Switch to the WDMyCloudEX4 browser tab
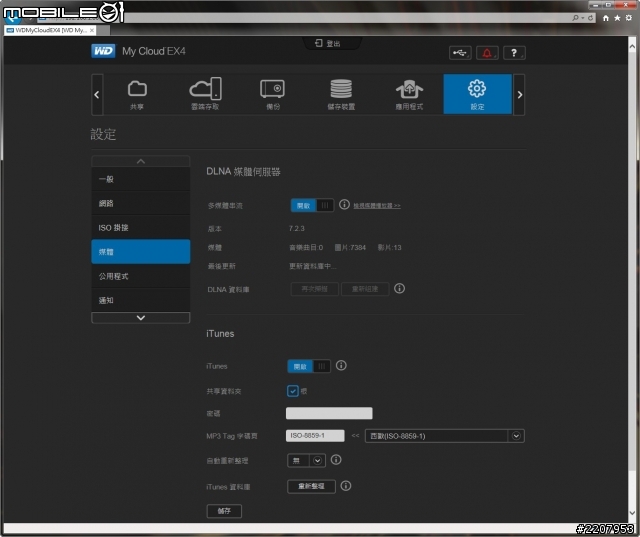This screenshot has height=537, width=640. [x=50, y=30]
